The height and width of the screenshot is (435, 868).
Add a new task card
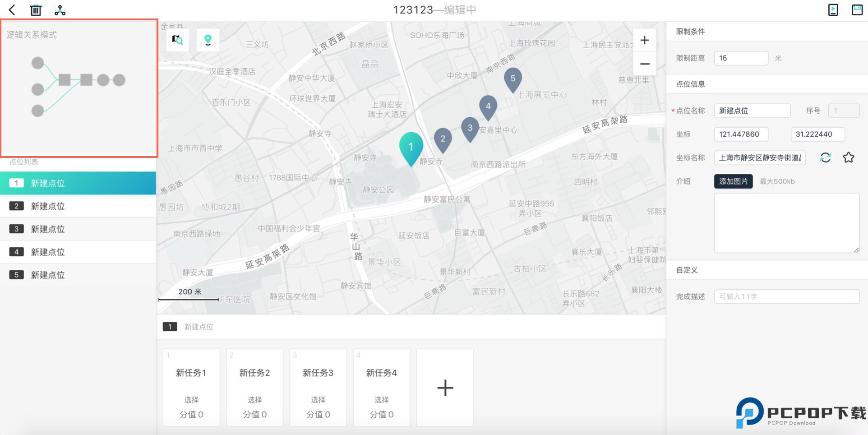[x=445, y=388]
